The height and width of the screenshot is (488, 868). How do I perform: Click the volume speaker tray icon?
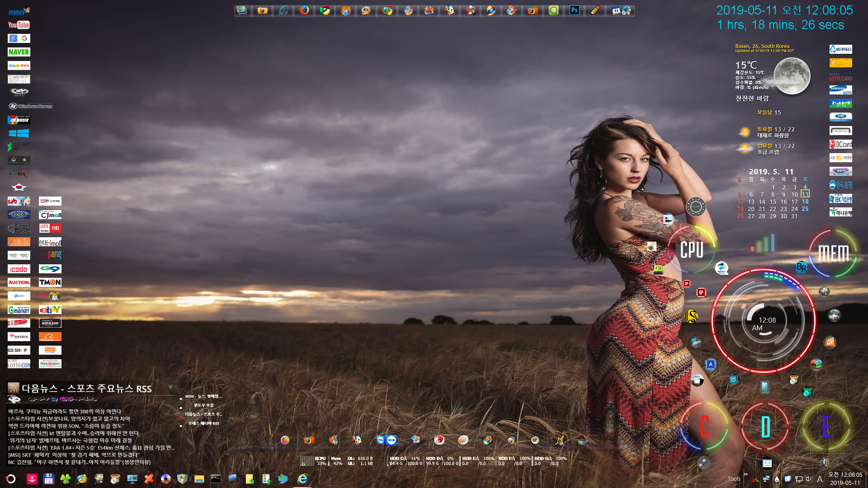point(809,479)
